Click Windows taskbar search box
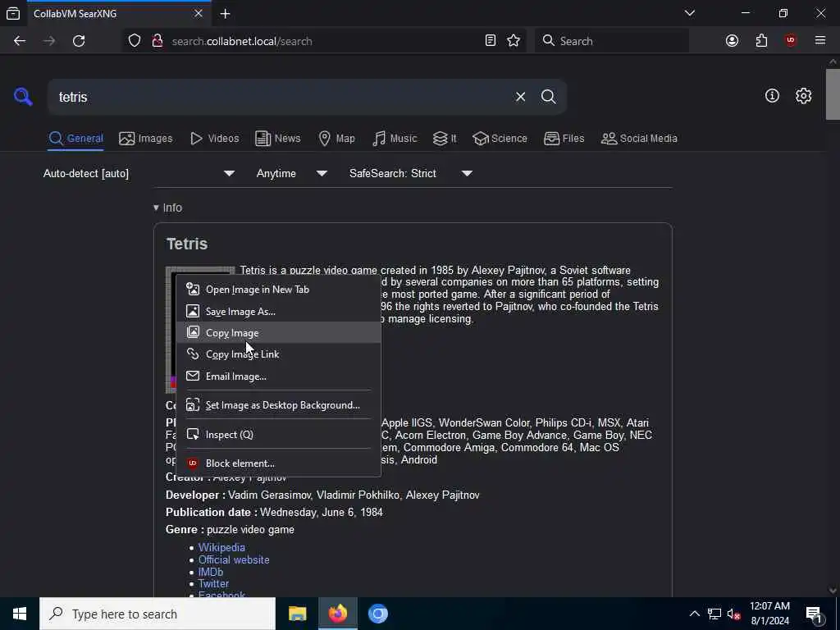 [x=157, y=614]
